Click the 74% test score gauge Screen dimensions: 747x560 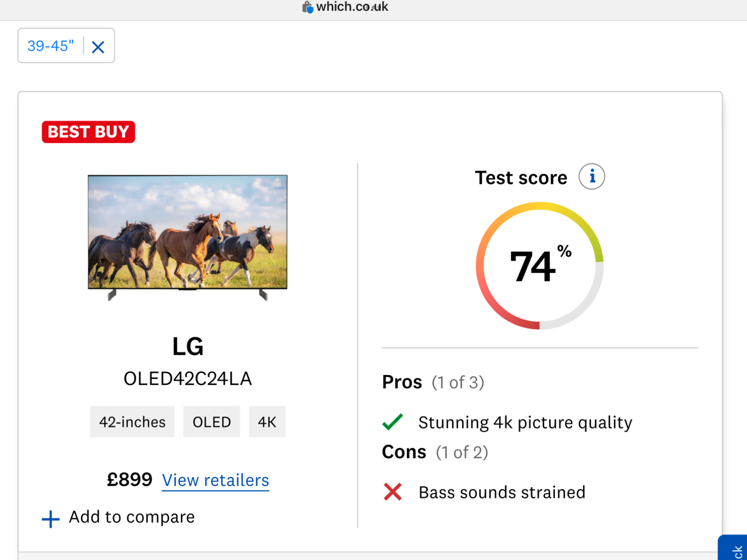coord(539,265)
